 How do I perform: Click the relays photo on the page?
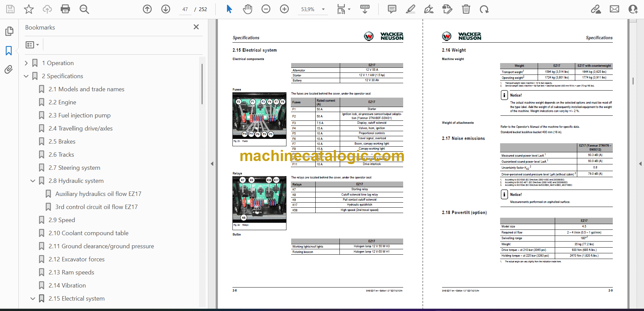coord(259,200)
